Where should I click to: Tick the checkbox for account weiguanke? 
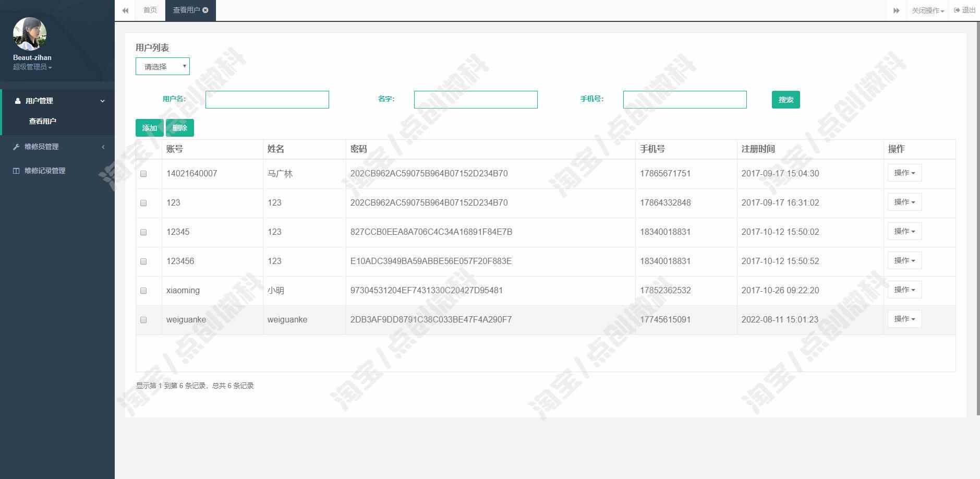coord(143,320)
